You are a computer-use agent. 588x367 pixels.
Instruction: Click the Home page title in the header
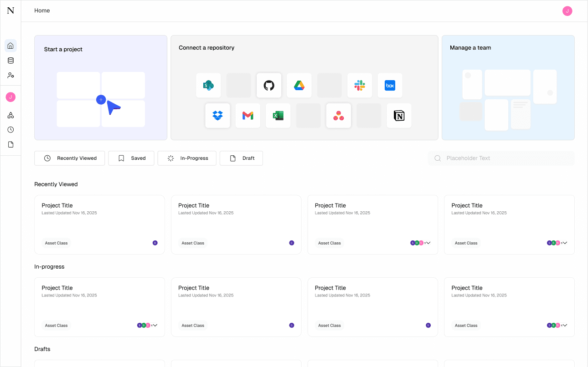(42, 10)
